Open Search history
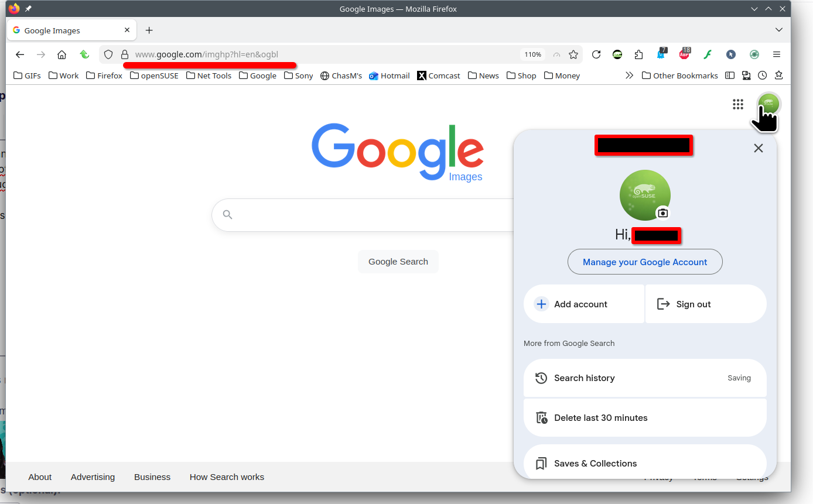Image resolution: width=813 pixels, height=504 pixels. tap(645, 378)
